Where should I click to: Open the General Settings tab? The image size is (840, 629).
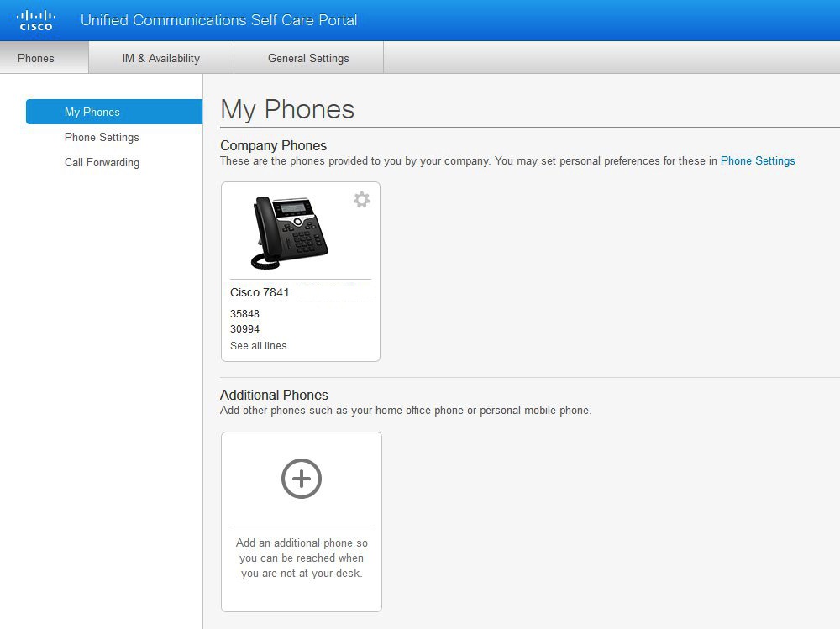pyautogui.click(x=308, y=58)
